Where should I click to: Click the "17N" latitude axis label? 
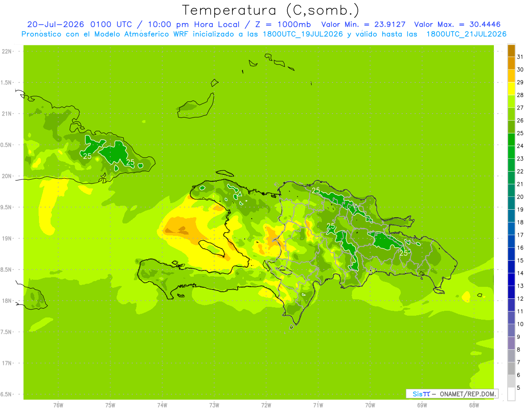pos(8,363)
